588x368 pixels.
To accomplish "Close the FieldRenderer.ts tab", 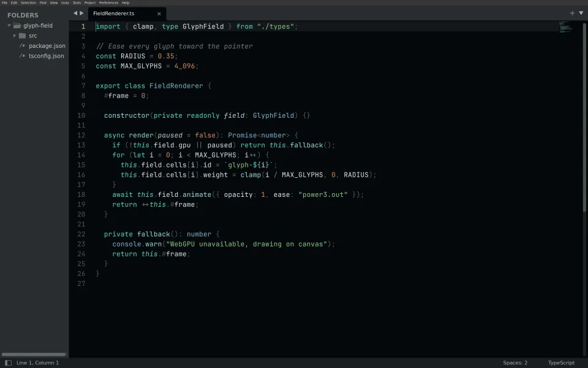I will [x=159, y=13].
